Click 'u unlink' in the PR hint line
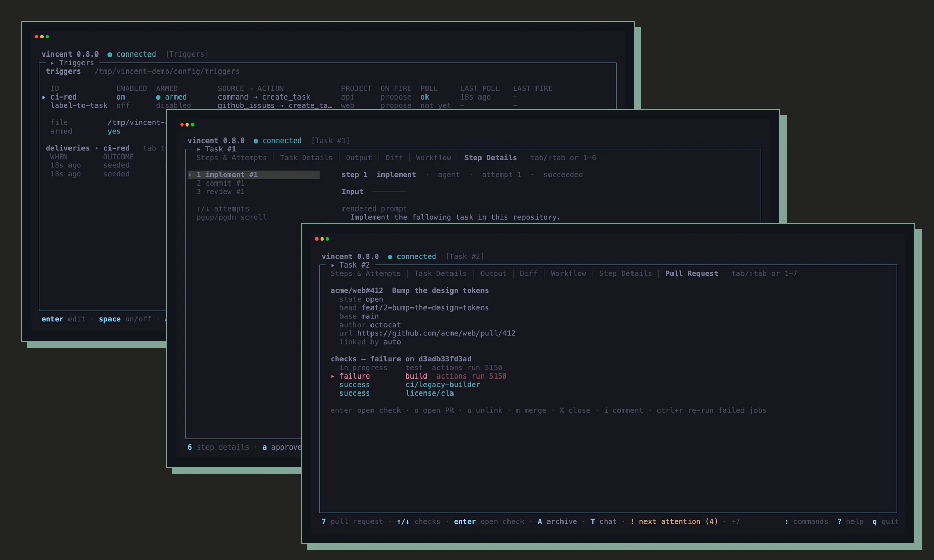 [x=485, y=410]
